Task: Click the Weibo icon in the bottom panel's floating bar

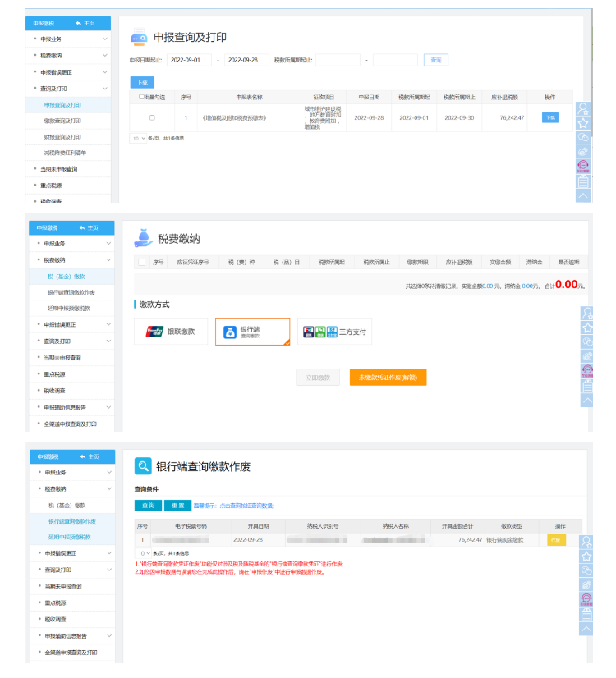Action: pos(586,585)
